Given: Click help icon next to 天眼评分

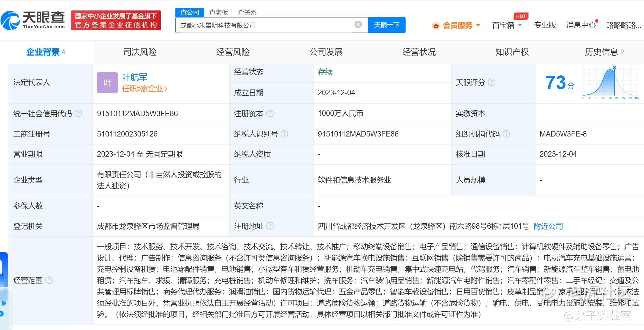Looking at the screenshot, I should (491, 82).
